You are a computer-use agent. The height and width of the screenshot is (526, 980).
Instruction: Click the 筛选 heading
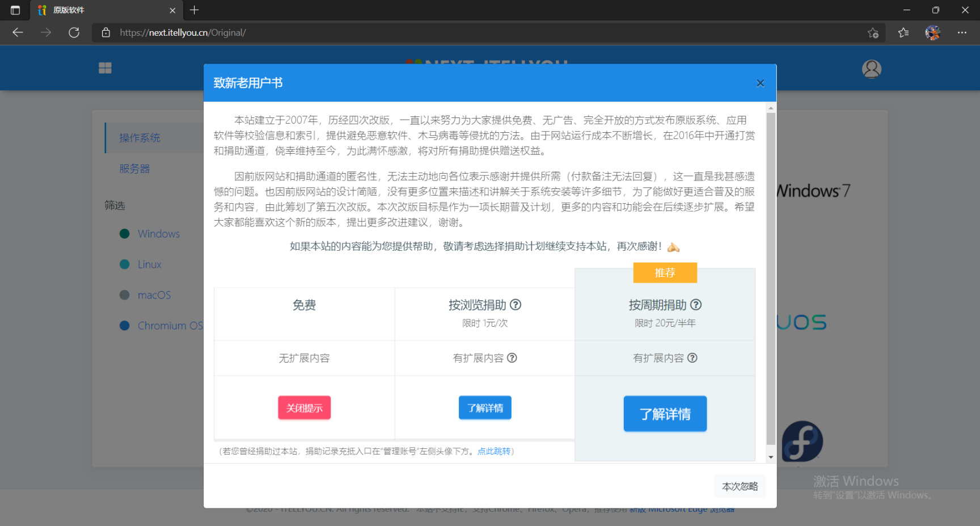(x=115, y=205)
